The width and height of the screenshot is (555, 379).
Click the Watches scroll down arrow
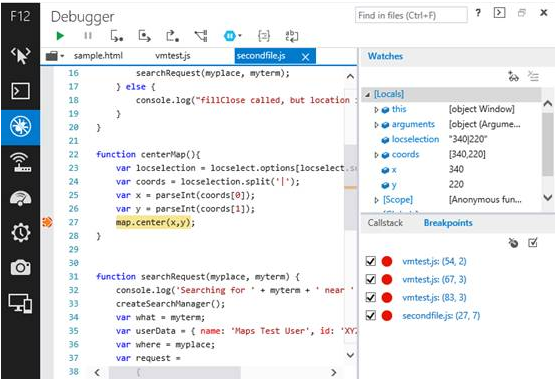(548, 197)
